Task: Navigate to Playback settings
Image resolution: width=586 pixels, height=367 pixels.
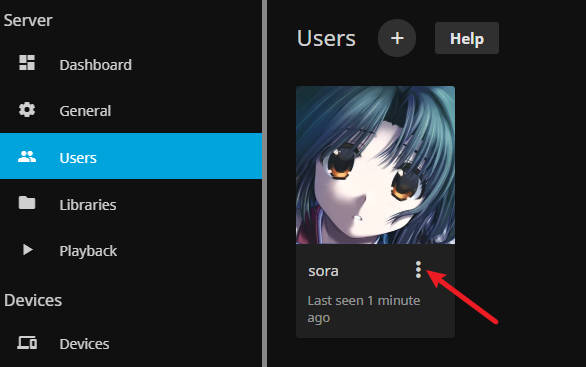Action: coord(131,250)
